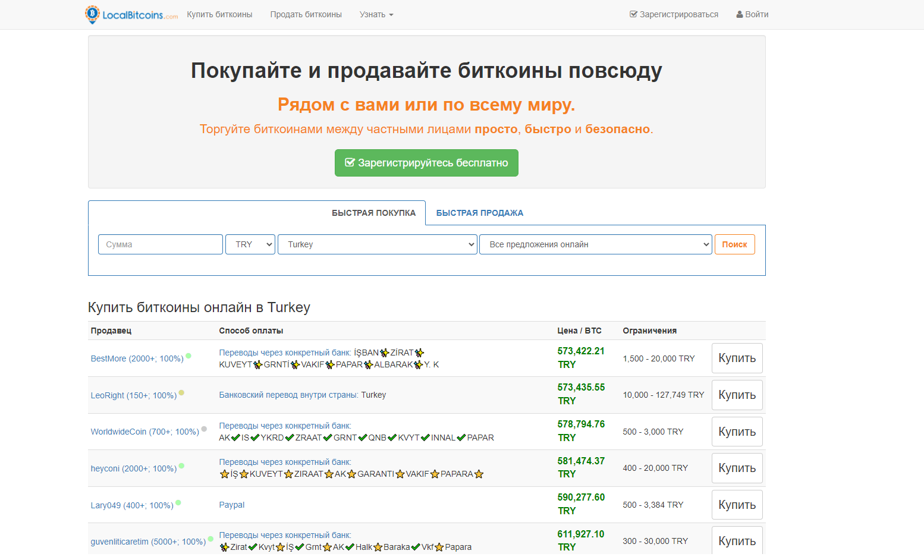Click WorldwideCoin's gray offline status dot
Image resolution: width=924 pixels, height=560 pixels.
tap(204, 429)
